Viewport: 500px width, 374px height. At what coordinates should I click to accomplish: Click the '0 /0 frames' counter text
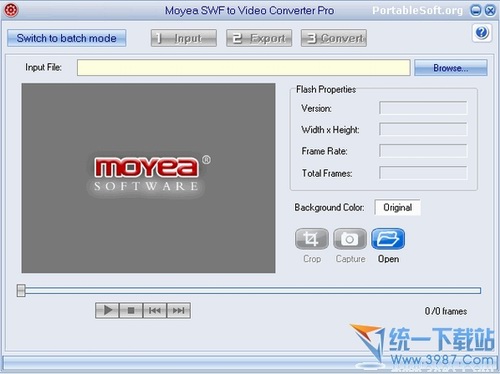click(x=446, y=311)
